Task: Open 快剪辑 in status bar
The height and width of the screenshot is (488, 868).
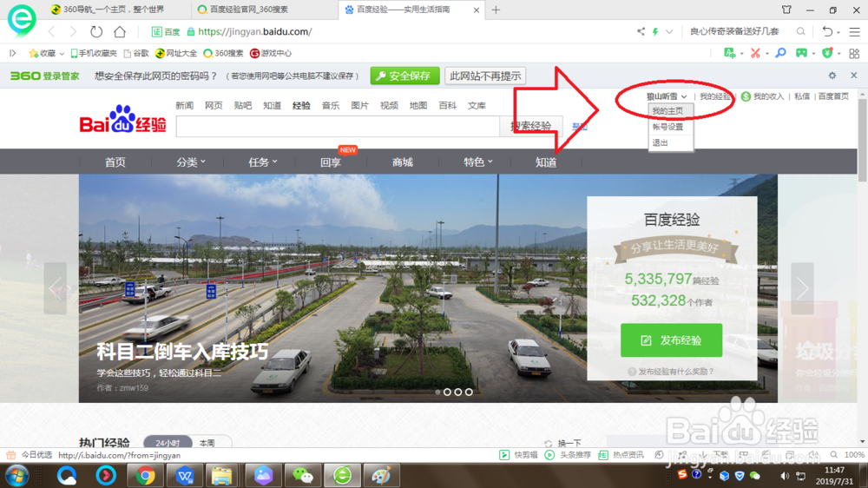Action: pyautogui.click(x=519, y=455)
